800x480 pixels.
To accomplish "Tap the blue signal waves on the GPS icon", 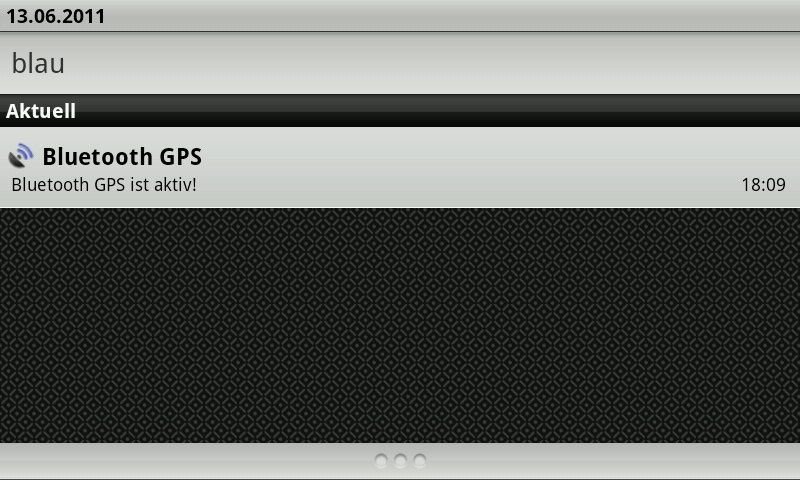I will coord(24,151).
